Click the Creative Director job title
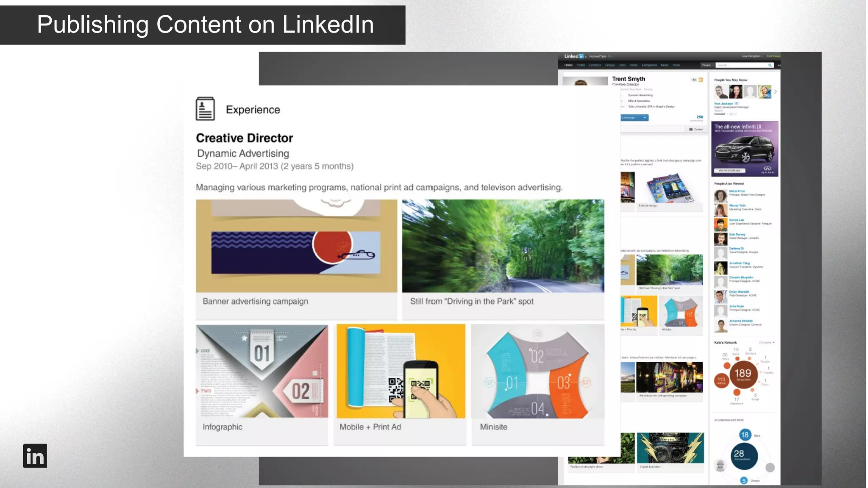 pos(245,138)
